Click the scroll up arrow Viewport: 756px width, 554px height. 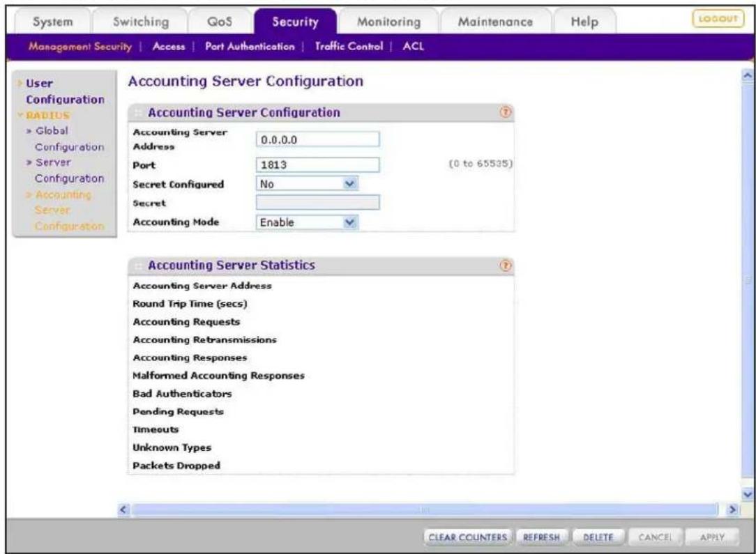point(748,76)
